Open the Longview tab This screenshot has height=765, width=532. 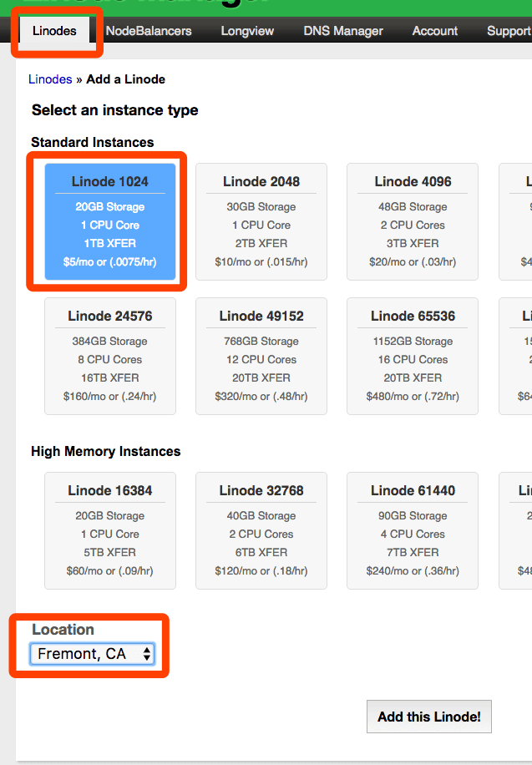coord(247,31)
